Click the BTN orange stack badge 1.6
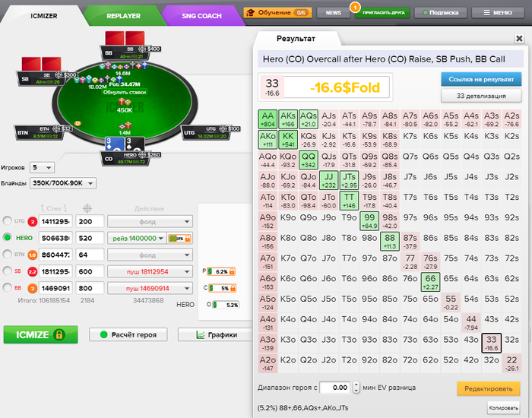 tap(32, 255)
